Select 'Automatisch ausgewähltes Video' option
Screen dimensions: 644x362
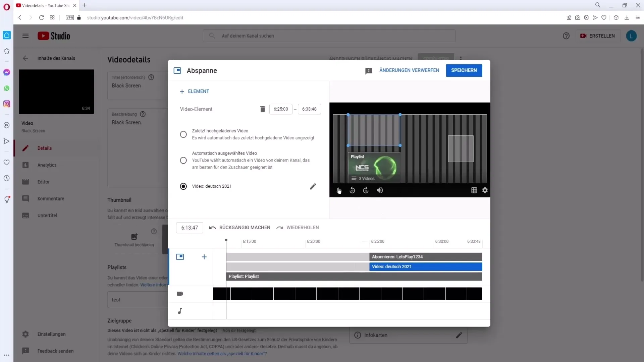pyautogui.click(x=183, y=161)
